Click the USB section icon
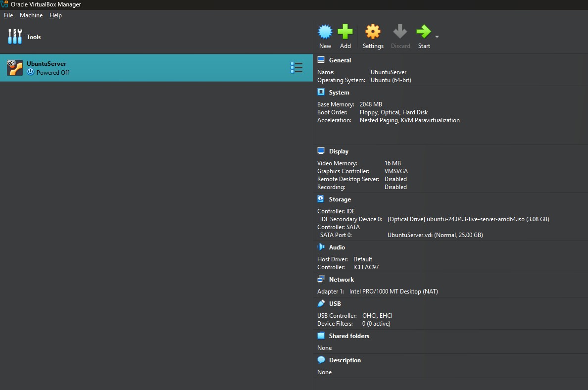The image size is (588, 390). (x=321, y=303)
